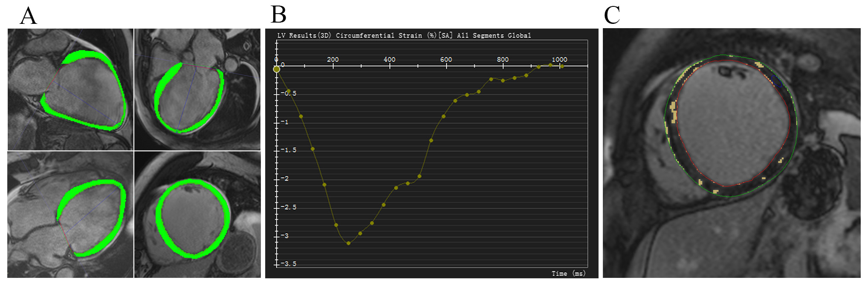Click the -3.5 strain axis label

[x=288, y=264]
